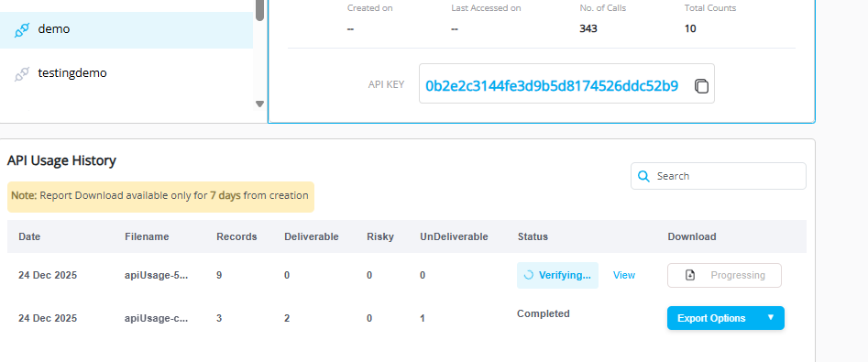Image resolution: width=868 pixels, height=362 pixels.
Task: Click the Deliverable column header
Action: pyautogui.click(x=311, y=236)
